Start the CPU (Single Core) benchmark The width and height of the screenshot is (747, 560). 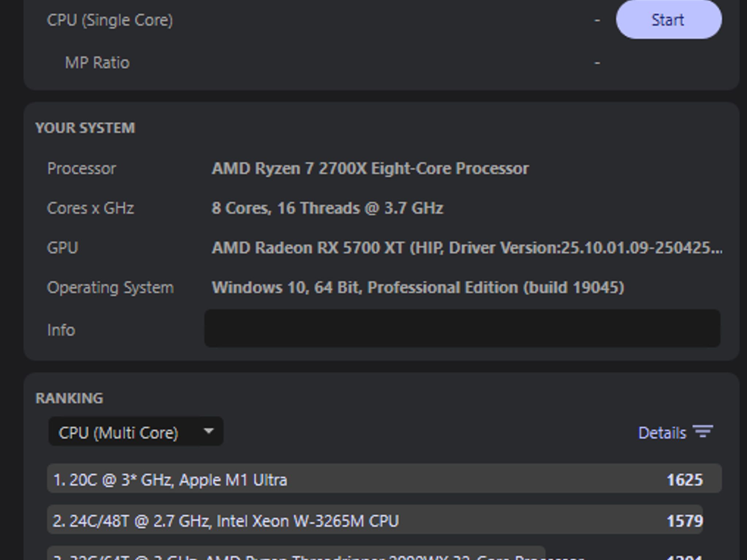point(669,20)
